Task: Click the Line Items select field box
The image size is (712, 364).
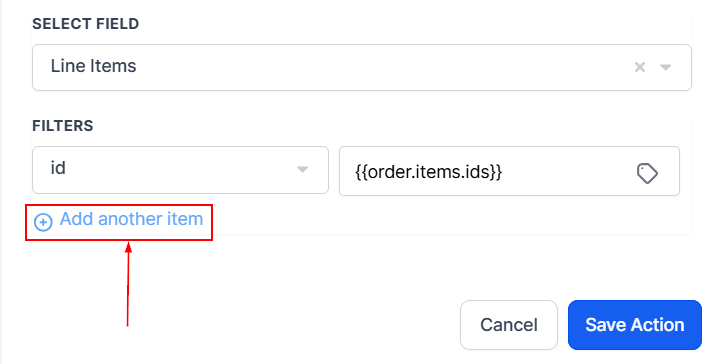Action: click(x=361, y=67)
